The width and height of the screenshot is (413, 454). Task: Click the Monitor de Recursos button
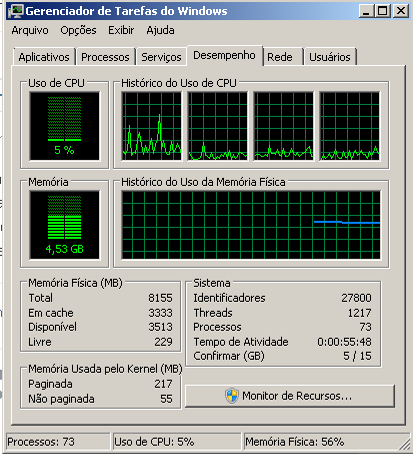(x=289, y=396)
